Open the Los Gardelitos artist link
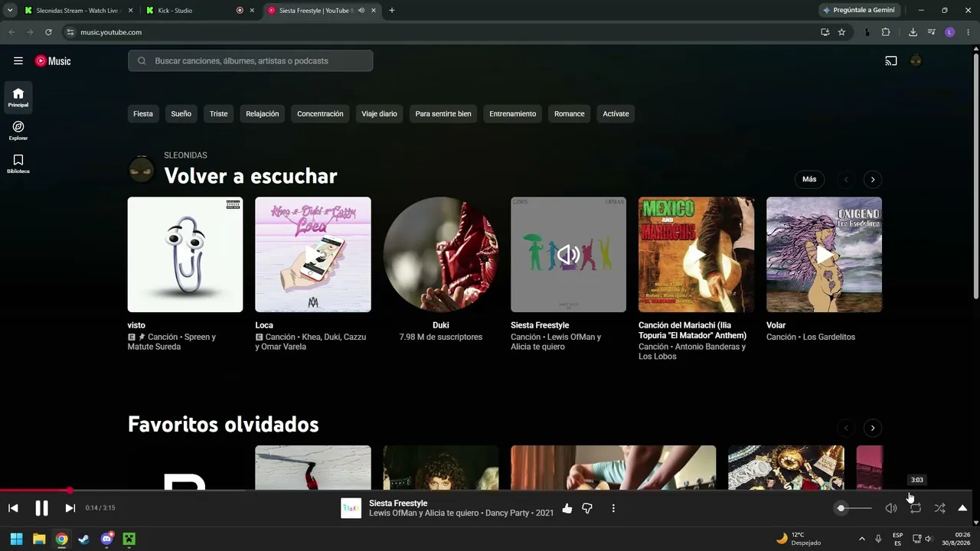This screenshot has height=551, width=980. tap(828, 337)
